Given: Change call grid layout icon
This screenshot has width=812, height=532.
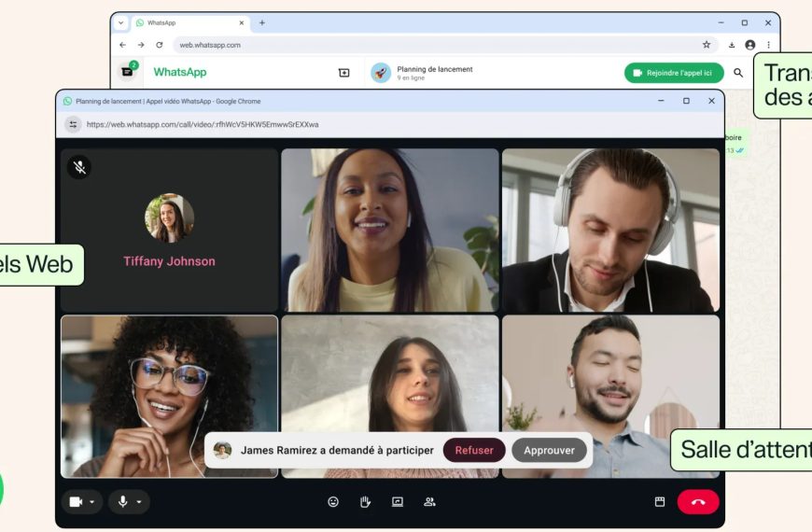Looking at the screenshot, I should pos(659,501).
